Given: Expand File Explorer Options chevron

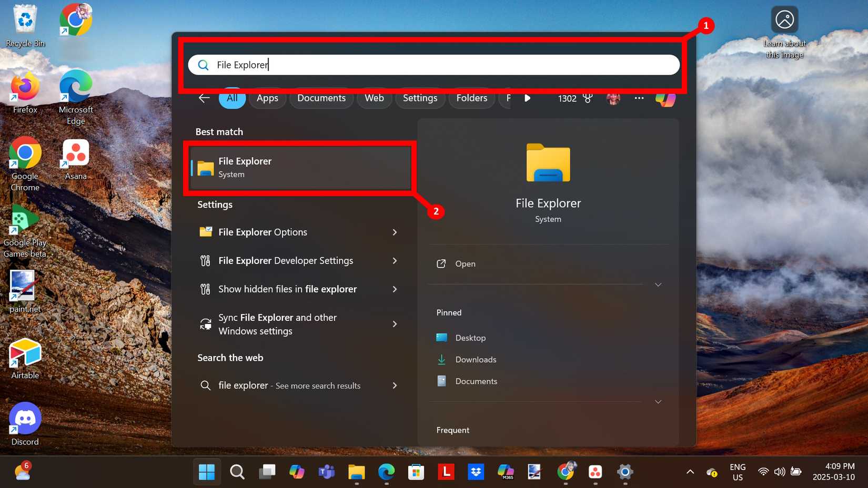Looking at the screenshot, I should (x=395, y=232).
